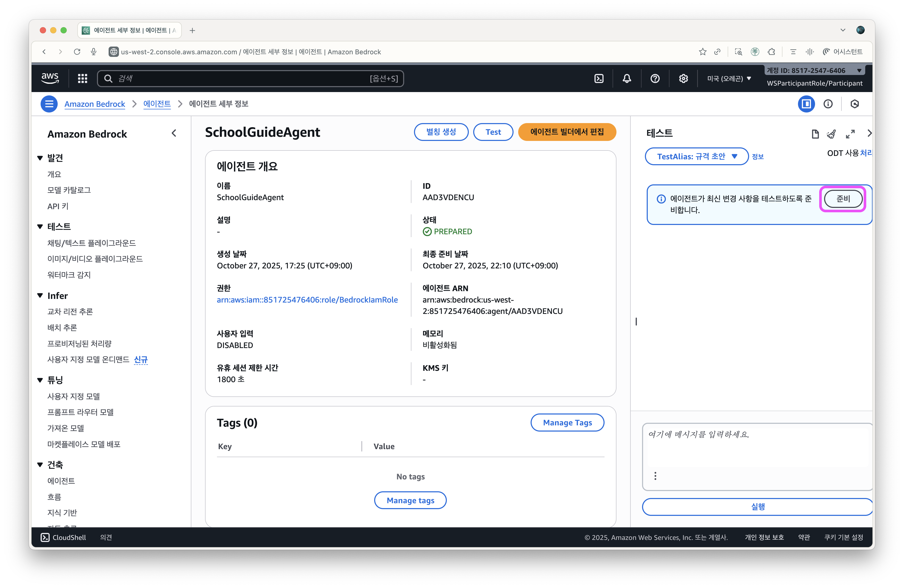Screen dimensions: 904x588
Task: Click the site info globe icon
Action: tap(114, 52)
